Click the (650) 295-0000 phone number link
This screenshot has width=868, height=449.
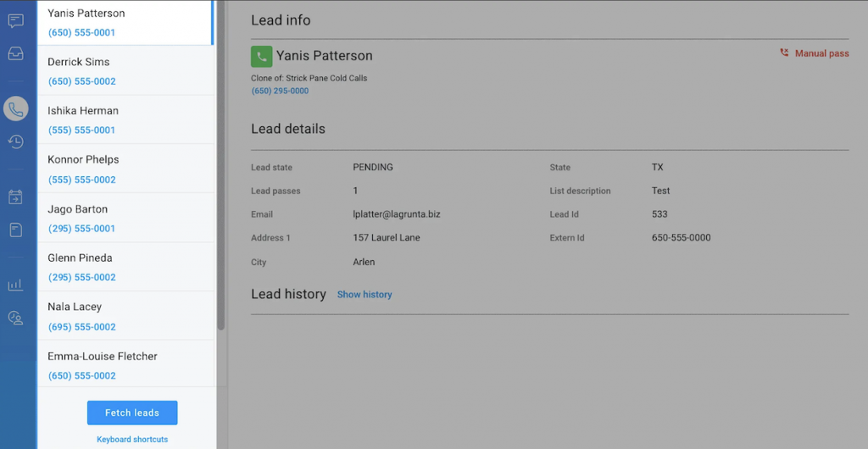[x=280, y=91]
